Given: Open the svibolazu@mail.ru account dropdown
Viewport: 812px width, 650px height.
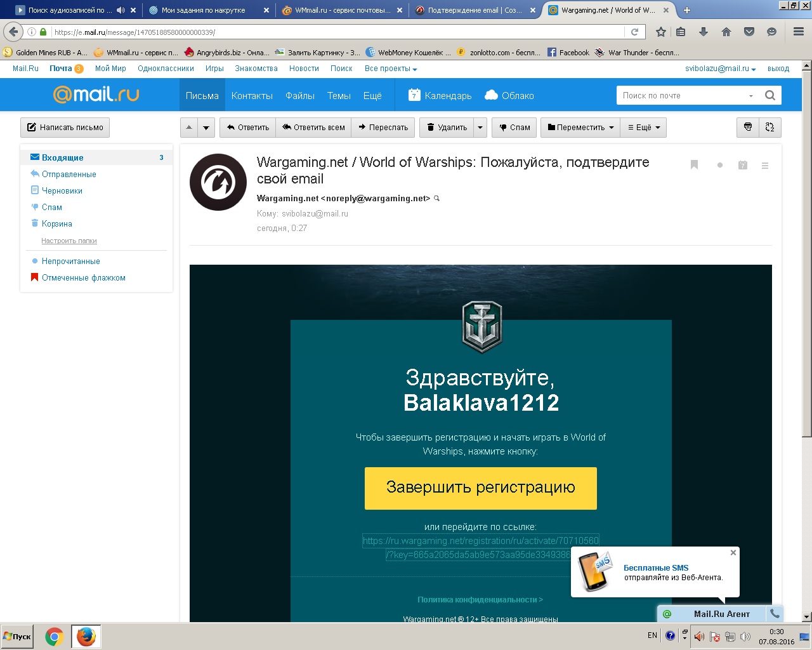Looking at the screenshot, I should 721,69.
